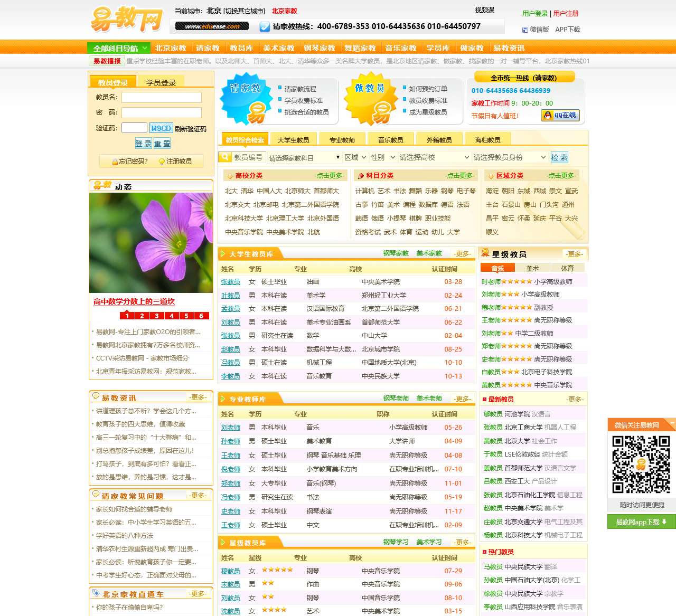Click the 请家教 star badge
Image resolution: width=676 pixels, height=616 pixels.
(x=246, y=100)
